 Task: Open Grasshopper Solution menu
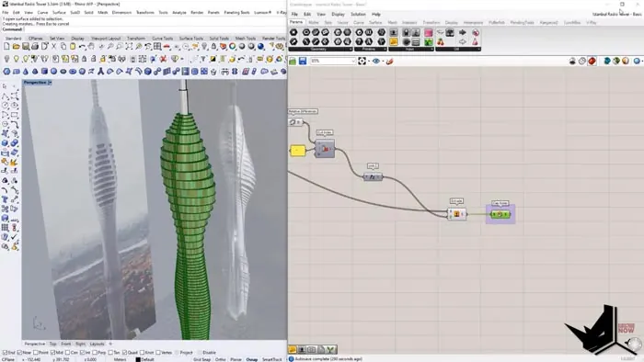(358, 14)
